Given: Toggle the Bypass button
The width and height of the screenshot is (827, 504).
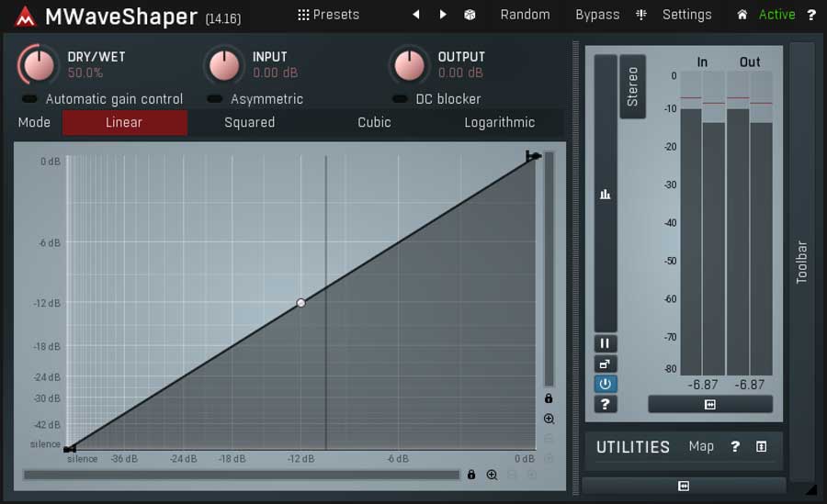Looking at the screenshot, I should click(x=597, y=15).
